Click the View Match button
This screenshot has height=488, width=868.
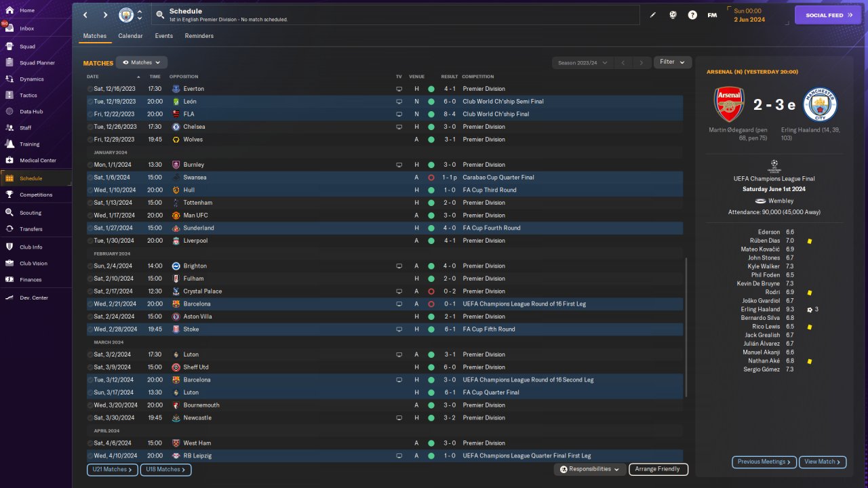pos(823,462)
